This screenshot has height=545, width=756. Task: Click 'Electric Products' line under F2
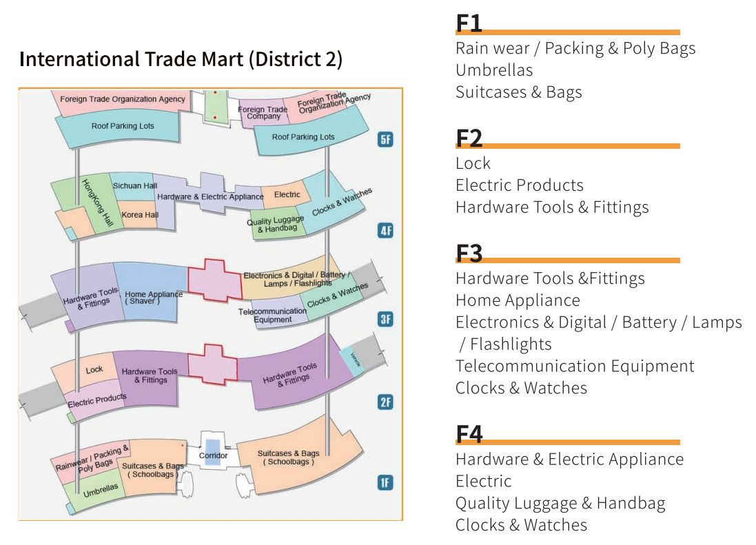[519, 185]
